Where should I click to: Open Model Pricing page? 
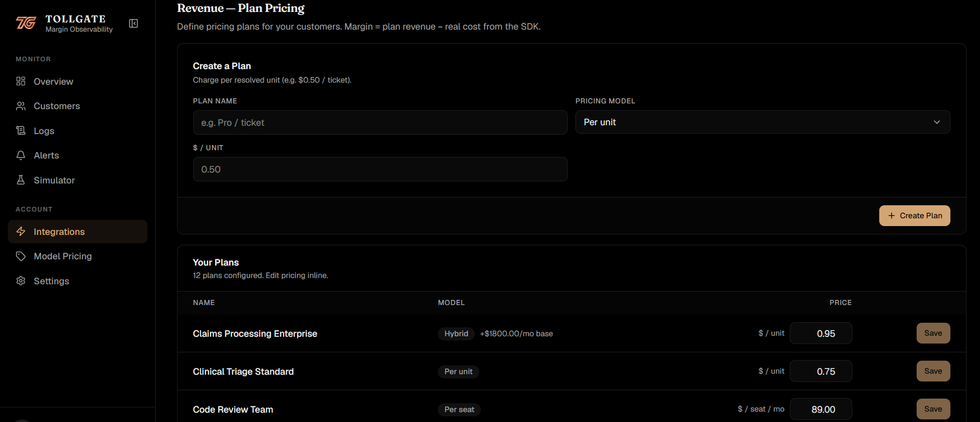pyautogui.click(x=77, y=256)
